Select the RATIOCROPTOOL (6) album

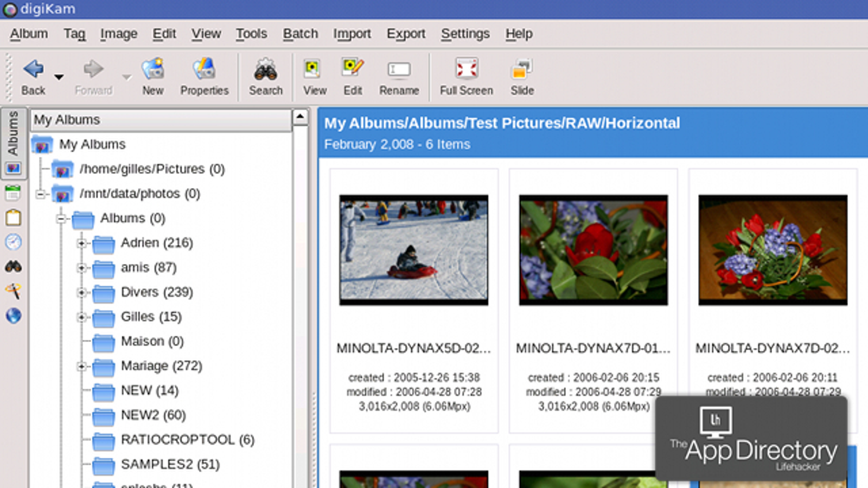[188, 439]
